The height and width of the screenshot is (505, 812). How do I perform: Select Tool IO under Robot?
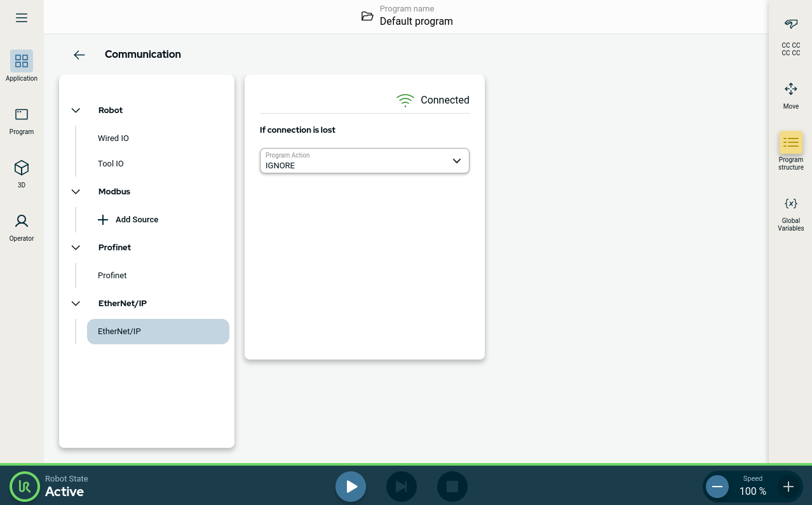coord(111,164)
